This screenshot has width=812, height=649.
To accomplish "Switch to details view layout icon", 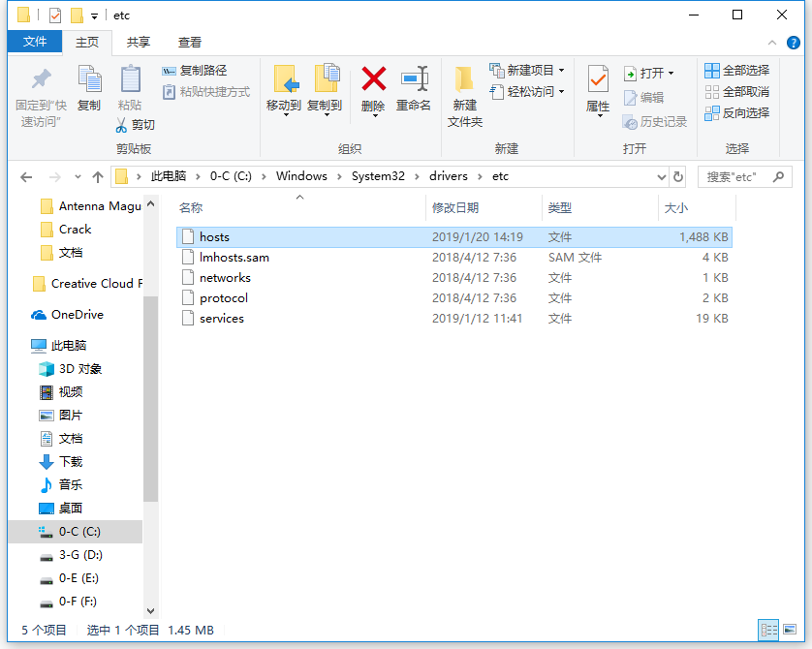I will pyautogui.click(x=768, y=630).
